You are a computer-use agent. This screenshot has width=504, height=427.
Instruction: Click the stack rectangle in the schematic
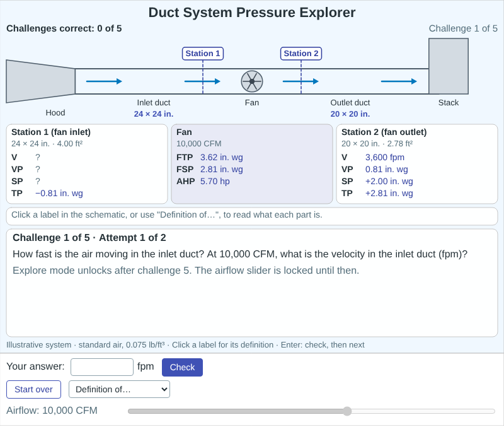click(449, 66)
